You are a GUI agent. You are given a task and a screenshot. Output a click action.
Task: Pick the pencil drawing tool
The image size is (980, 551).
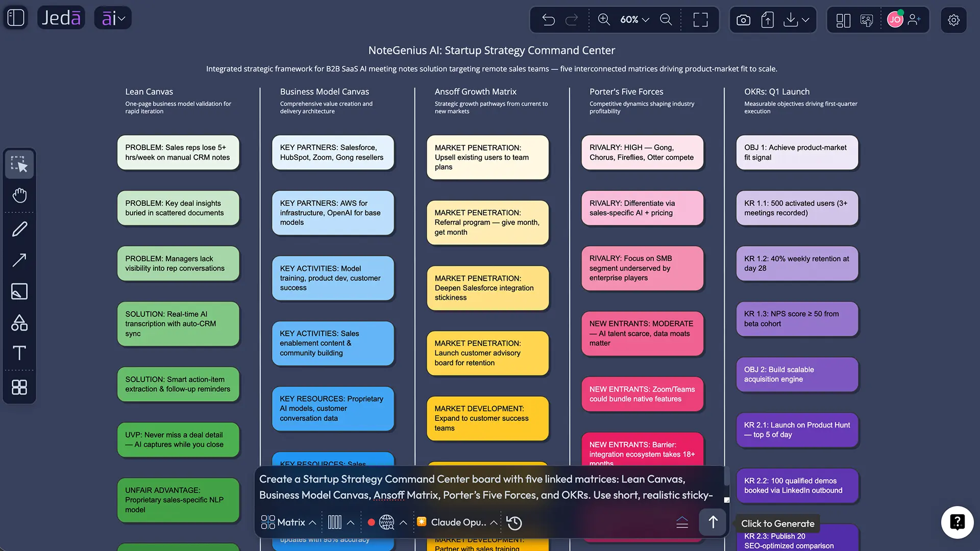pos(19,229)
